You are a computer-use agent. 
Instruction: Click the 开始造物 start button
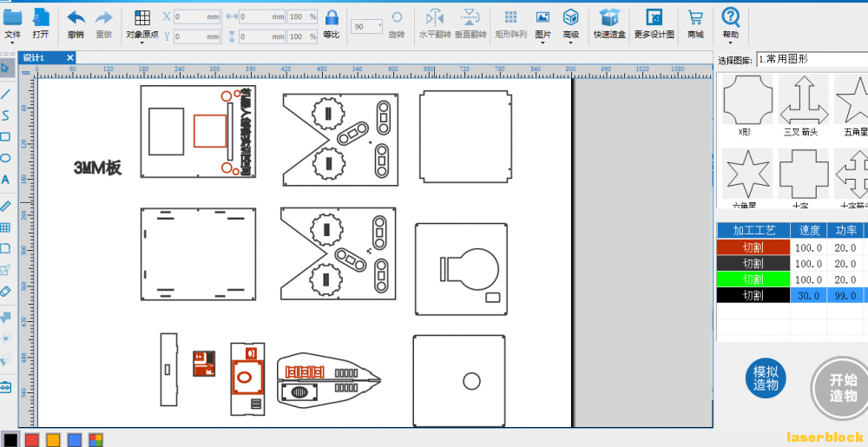coord(841,387)
